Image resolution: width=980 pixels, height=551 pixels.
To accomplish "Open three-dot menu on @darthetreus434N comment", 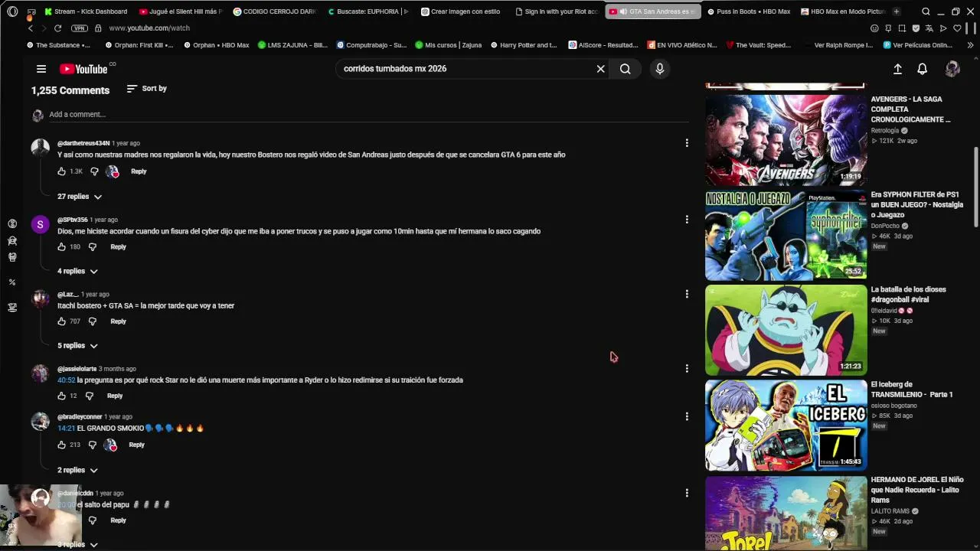I will [687, 143].
